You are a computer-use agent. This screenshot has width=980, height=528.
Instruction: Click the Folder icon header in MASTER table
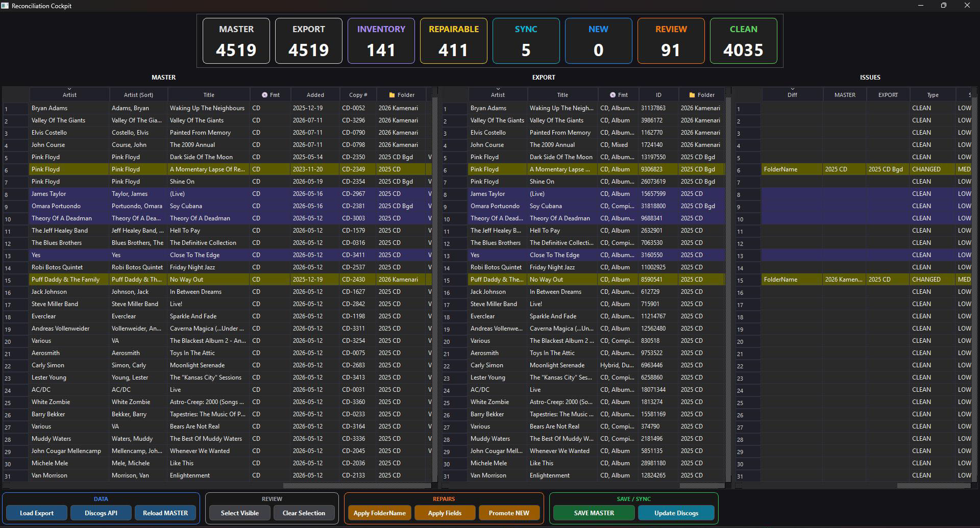pyautogui.click(x=402, y=95)
